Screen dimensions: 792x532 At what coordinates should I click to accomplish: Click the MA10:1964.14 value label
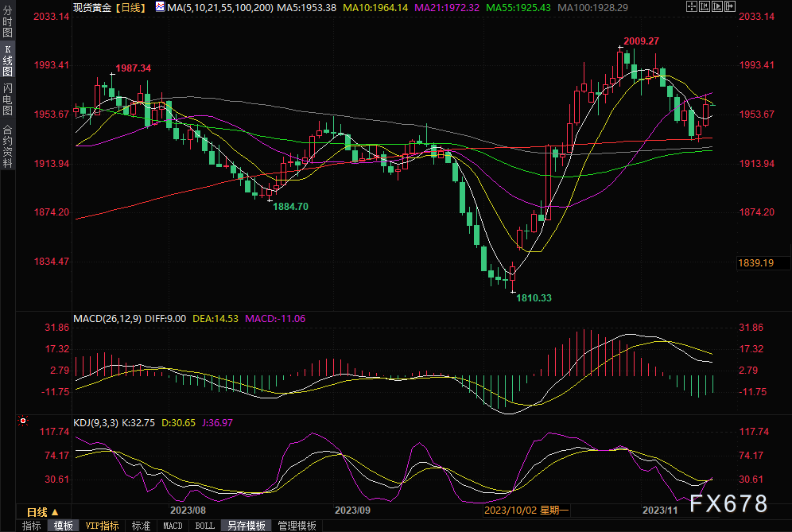pos(375,8)
